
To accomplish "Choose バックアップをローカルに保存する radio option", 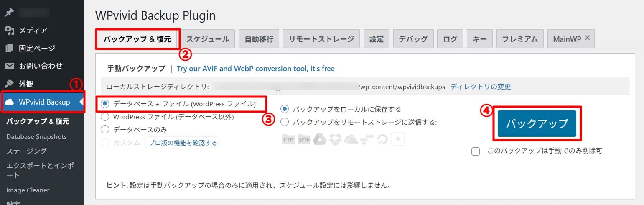I will (285, 109).
